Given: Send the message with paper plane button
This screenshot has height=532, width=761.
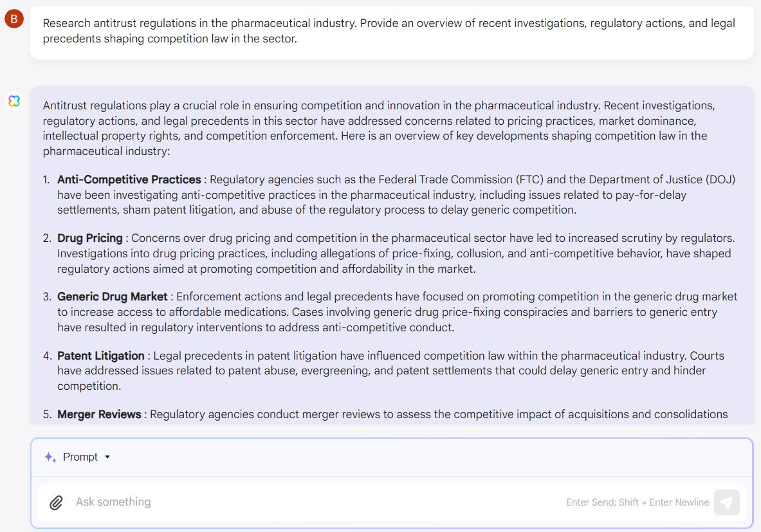Looking at the screenshot, I should click(726, 502).
